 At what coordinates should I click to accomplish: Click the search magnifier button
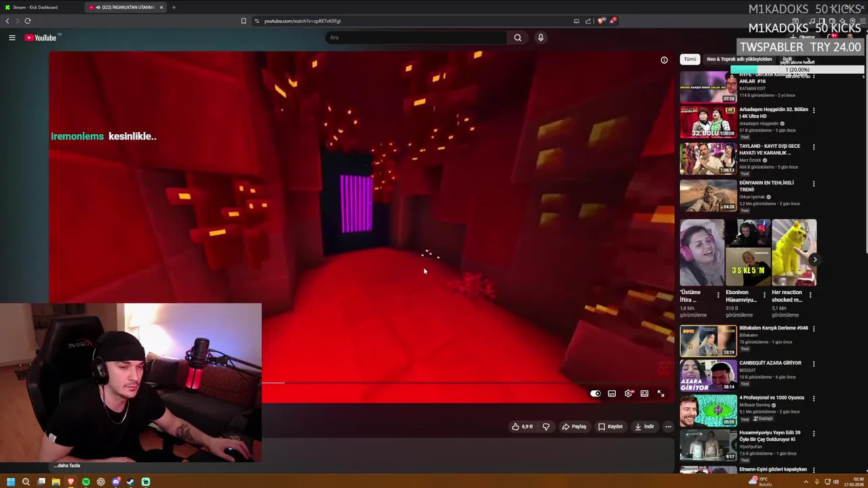pos(517,37)
